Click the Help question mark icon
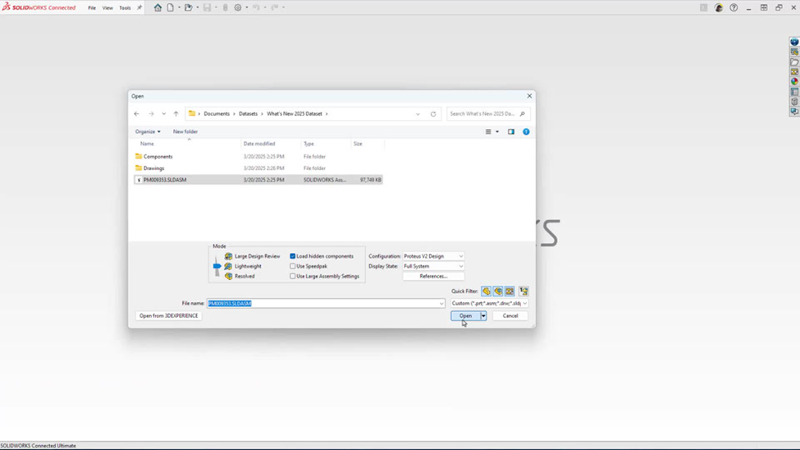This screenshot has width=800, height=450. tap(734, 8)
